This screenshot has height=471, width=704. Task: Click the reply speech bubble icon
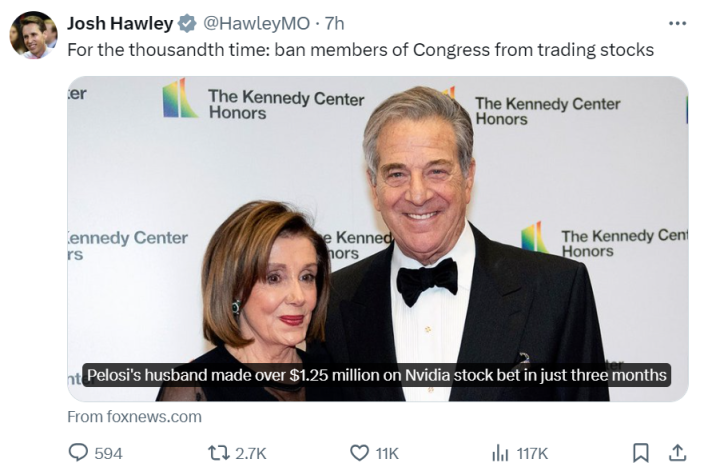[78, 453]
